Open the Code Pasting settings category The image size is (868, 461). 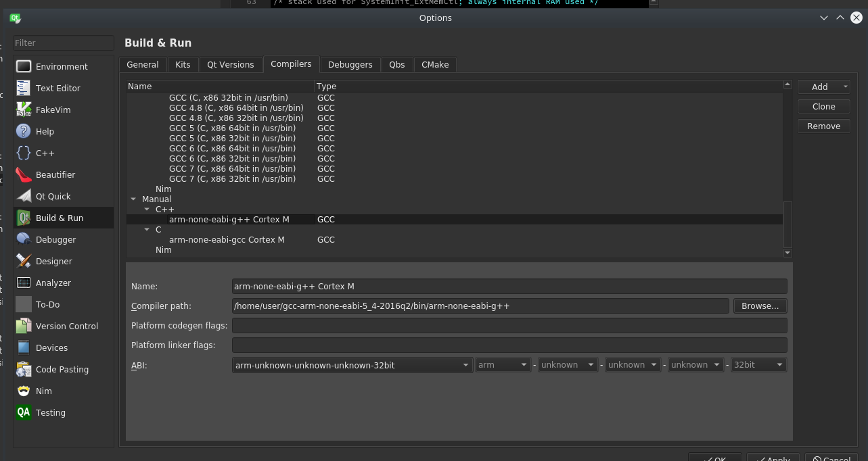pos(64,369)
